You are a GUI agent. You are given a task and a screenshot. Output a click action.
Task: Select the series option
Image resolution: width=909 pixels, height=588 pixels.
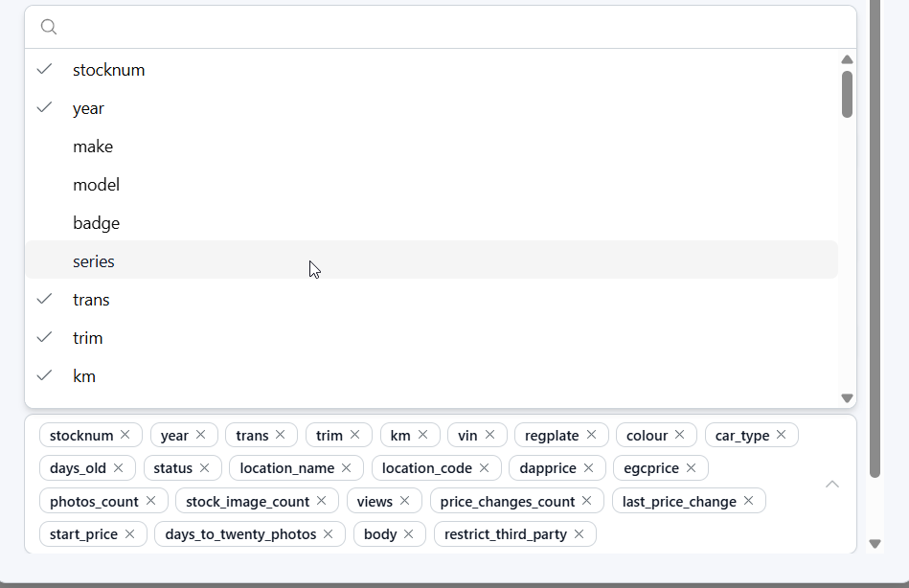coord(94,261)
